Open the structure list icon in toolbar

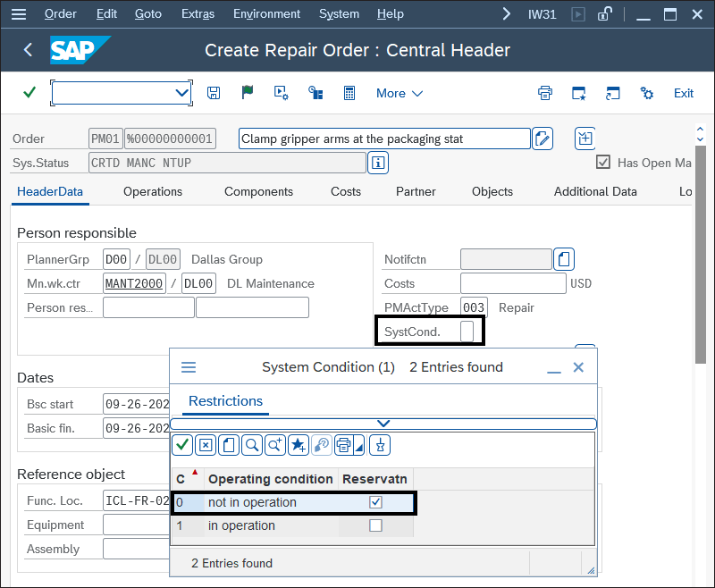315,93
